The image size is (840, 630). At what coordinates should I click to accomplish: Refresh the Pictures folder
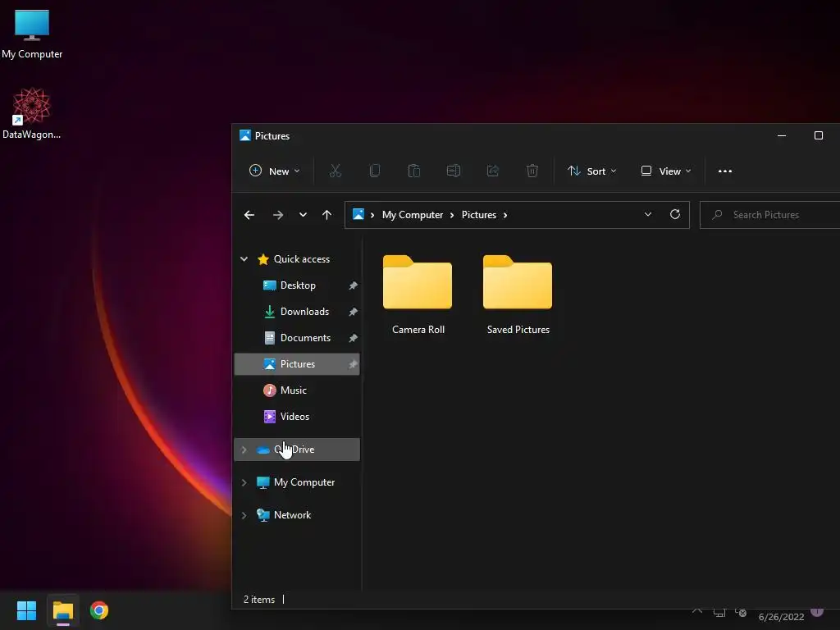675,214
